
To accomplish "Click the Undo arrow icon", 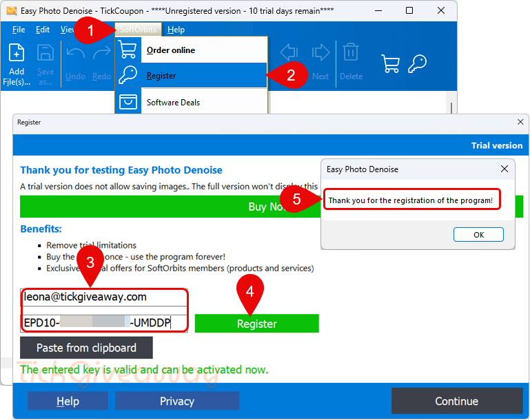I will pos(76,52).
